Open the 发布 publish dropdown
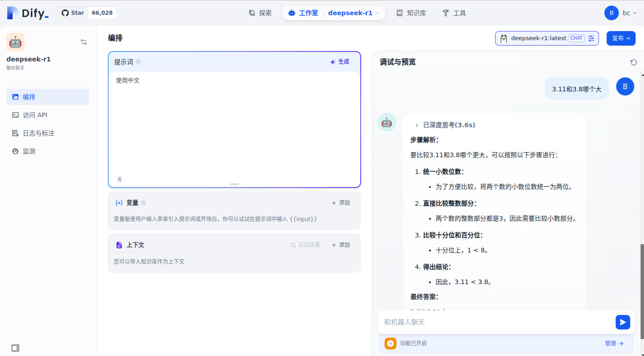The width and height of the screenshot is (644, 356). point(621,38)
